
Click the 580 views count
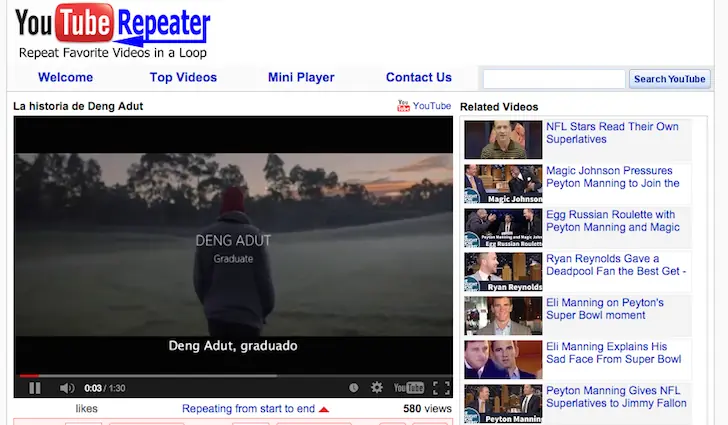(427, 409)
